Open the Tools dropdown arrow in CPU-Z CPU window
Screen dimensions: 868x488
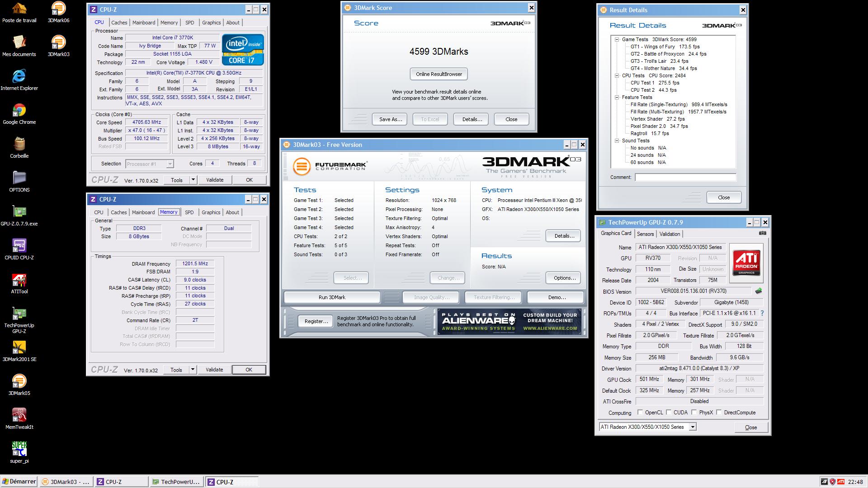tap(193, 180)
